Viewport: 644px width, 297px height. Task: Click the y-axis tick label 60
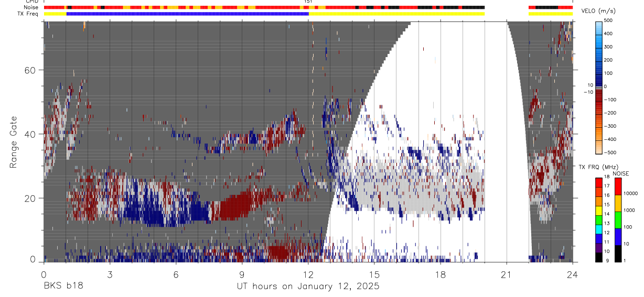(31, 70)
